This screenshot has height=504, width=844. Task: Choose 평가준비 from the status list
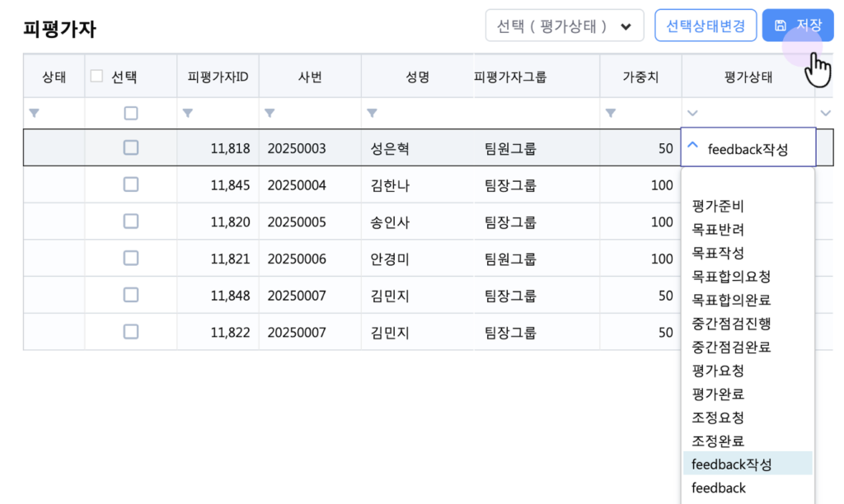click(x=718, y=206)
